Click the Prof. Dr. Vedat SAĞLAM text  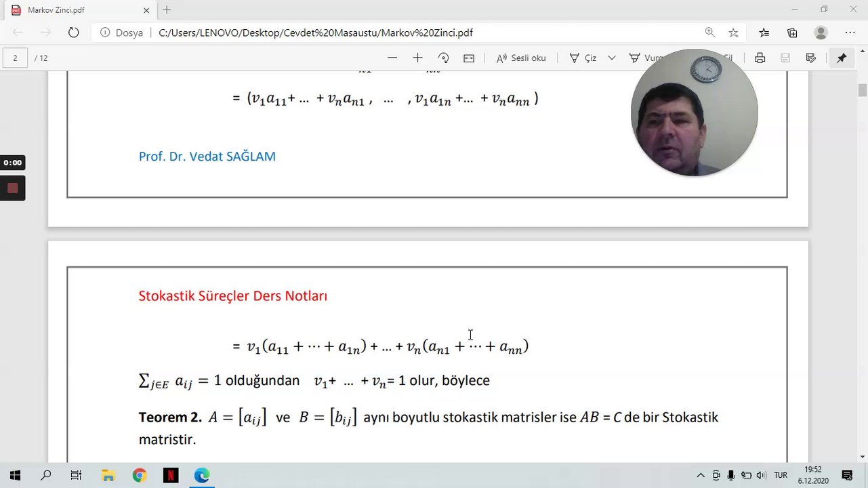tap(207, 157)
